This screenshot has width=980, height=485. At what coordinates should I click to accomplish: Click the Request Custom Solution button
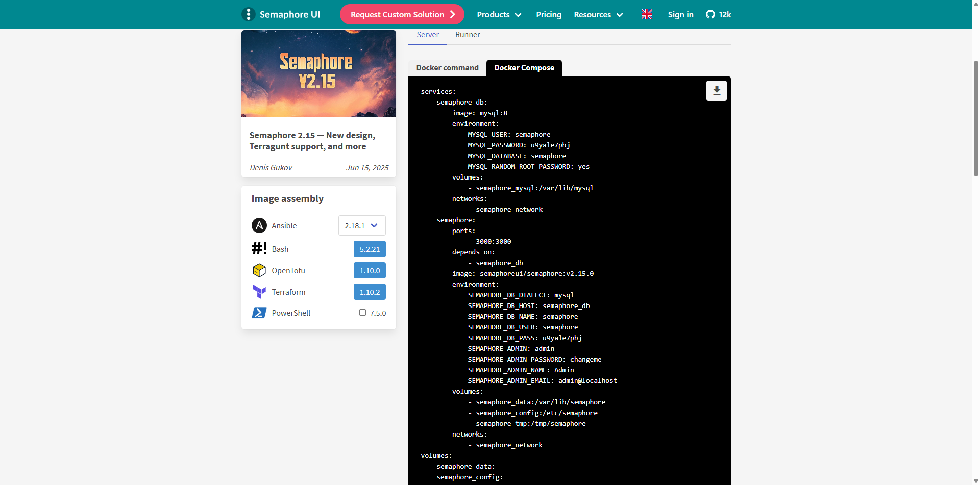click(x=402, y=14)
